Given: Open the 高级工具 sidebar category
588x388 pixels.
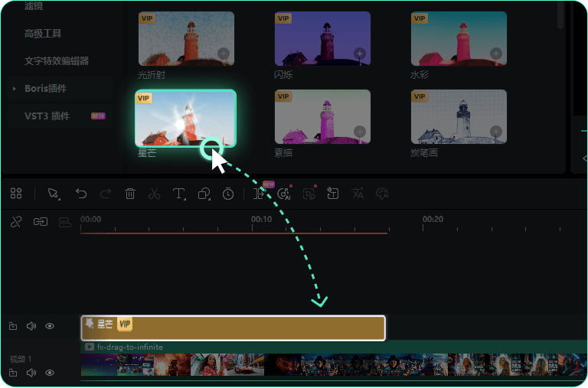Looking at the screenshot, I should [43, 34].
